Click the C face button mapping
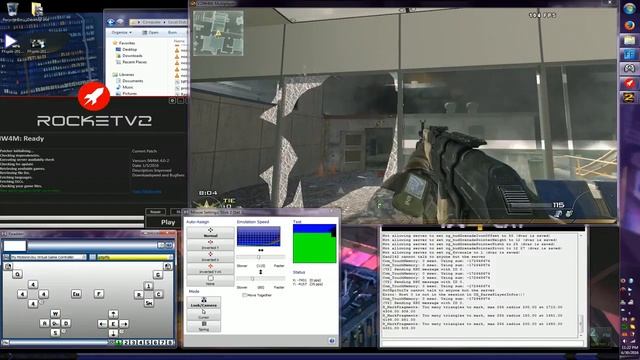The width and height of the screenshot is (640, 360). 159,294
